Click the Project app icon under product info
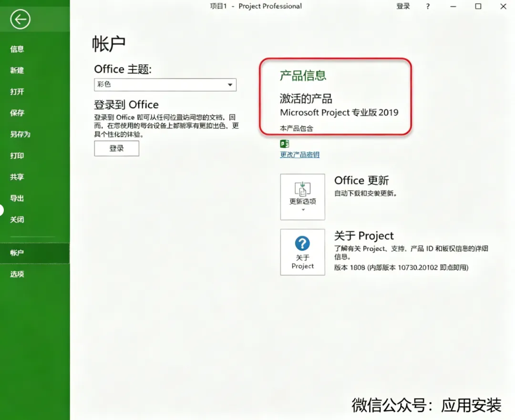 pos(284,144)
